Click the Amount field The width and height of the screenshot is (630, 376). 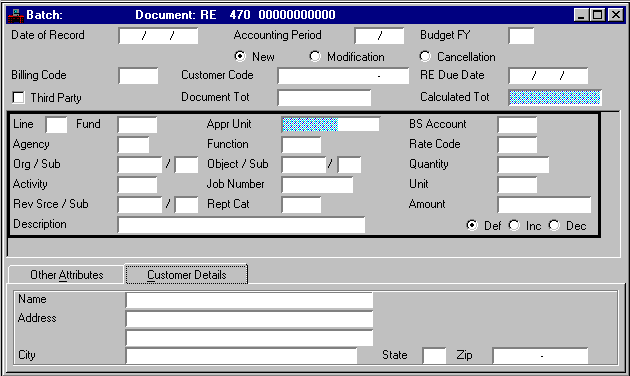pos(544,205)
